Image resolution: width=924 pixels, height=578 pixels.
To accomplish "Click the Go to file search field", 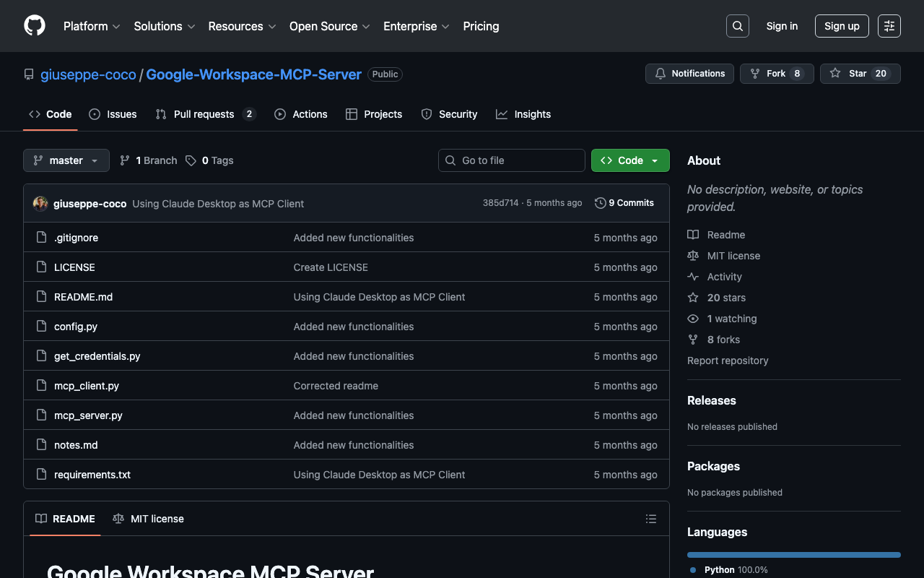I will [512, 160].
